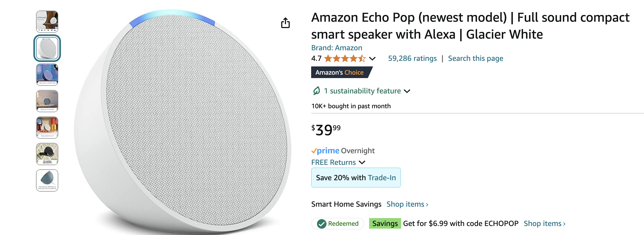This screenshot has height=235, width=644.
Task: Click the sustainability leaf icon
Action: click(x=316, y=91)
